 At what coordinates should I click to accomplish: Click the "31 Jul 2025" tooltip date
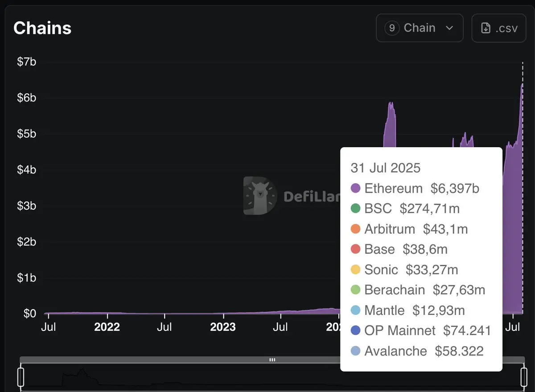click(x=386, y=168)
